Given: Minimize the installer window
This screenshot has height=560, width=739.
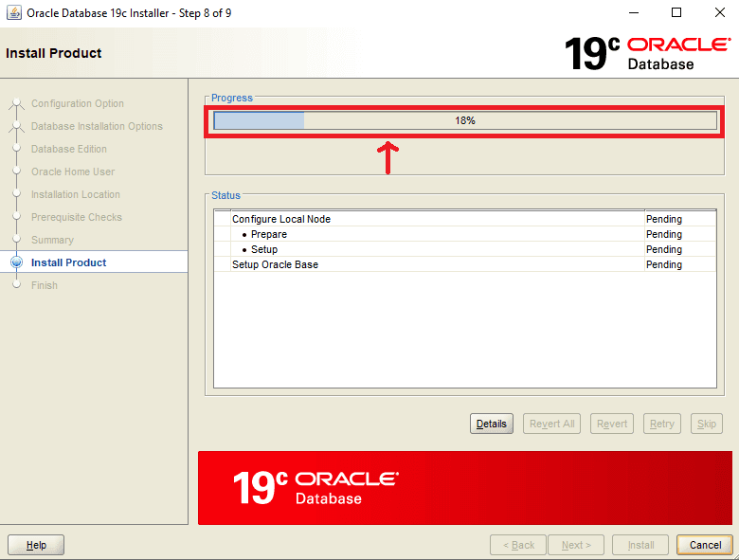Looking at the screenshot, I should pyautogui.click(x=633, y=13).
